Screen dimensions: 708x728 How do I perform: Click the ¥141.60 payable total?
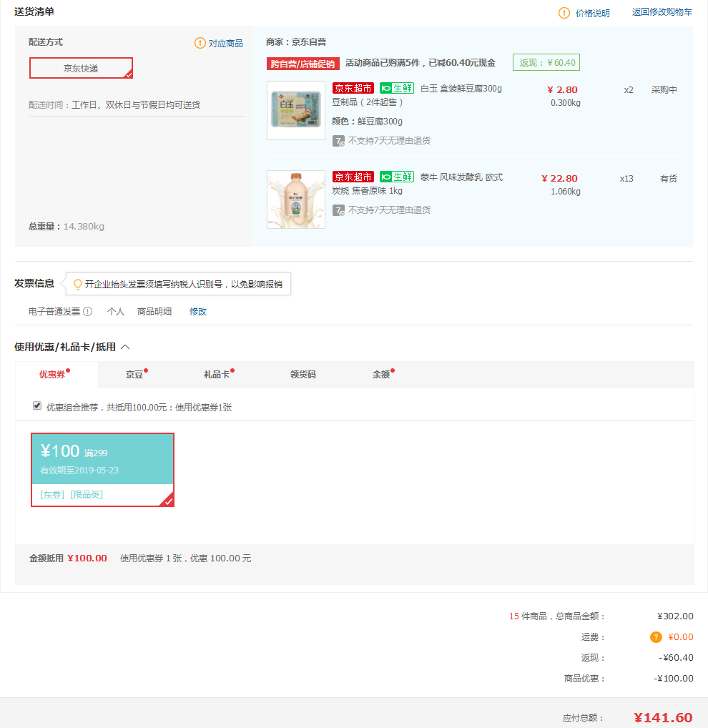point(663,718)
